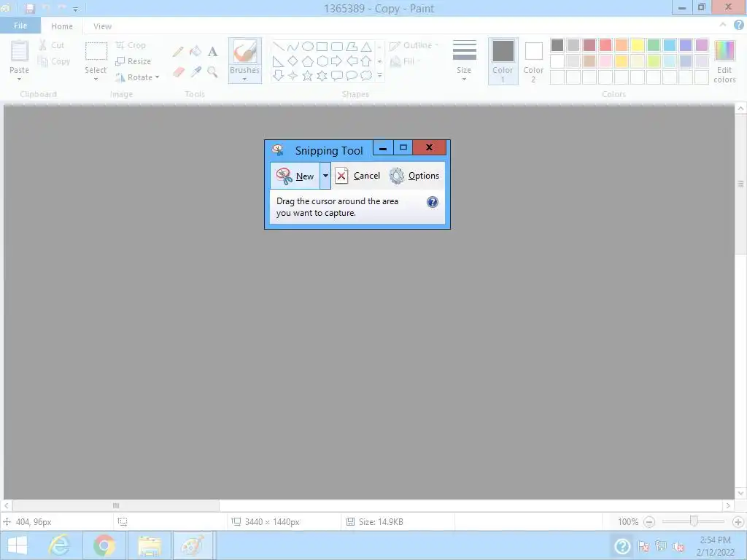Image resolution: width=747 pixels, height=560 pixels.
Task: Open the File menu tab
Action: 20,26
